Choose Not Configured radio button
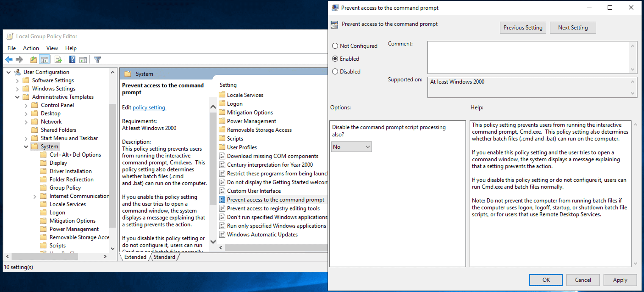Image resolution: width=644 pixels, height=292 pixels. (x=335, y=46)
